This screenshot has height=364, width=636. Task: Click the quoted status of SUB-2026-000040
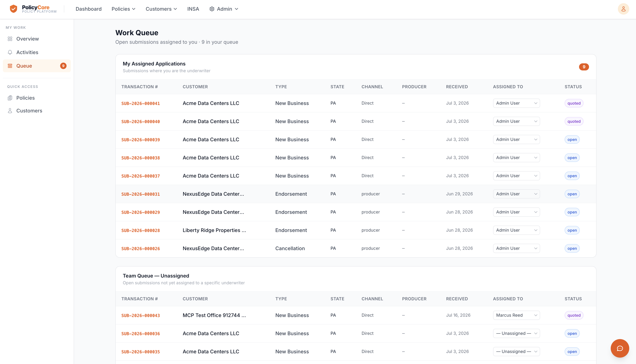(x=574, y=122)
